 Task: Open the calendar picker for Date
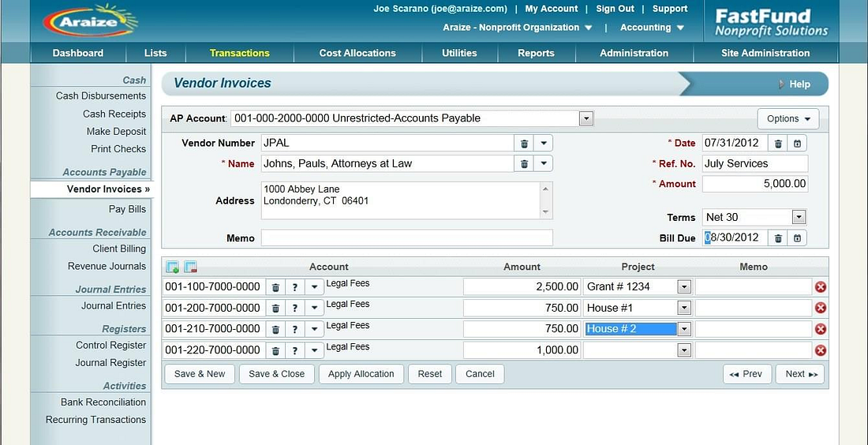(797, 144)
